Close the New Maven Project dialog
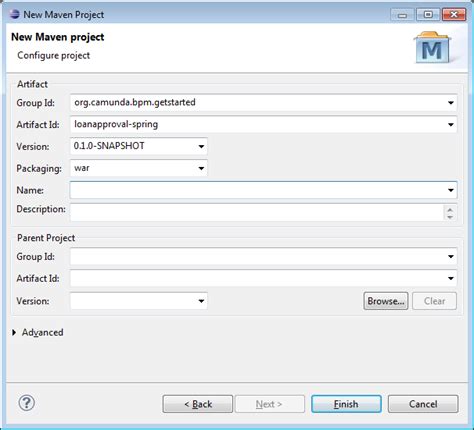Viewport: 474px width, 430px height. tap(454, 15)
